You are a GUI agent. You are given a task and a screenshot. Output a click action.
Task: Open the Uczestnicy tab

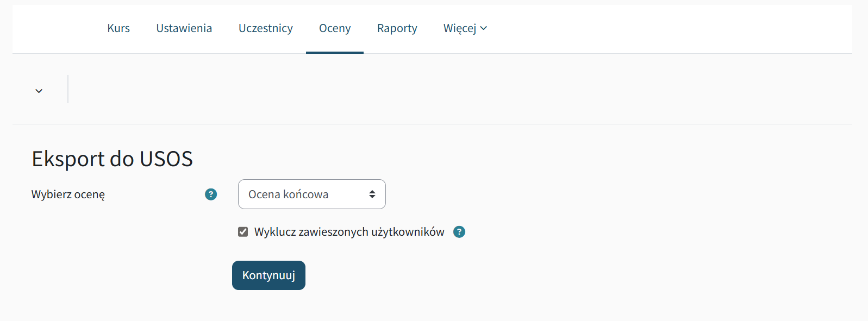pyautogui.click(x=266, y=28)
